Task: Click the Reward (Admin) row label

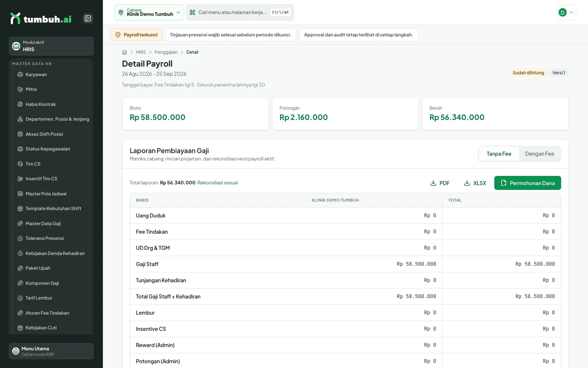Action: pyautogui.click(x=155, y=345)
